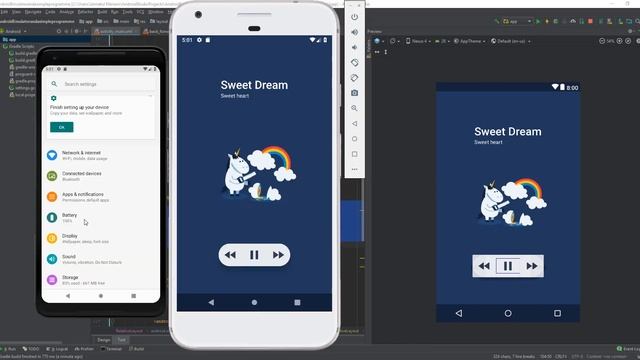Select "Sweet Dream" title in layout preview
The height and width of the screenshot is (360, 640).
(x=508, y=131)
